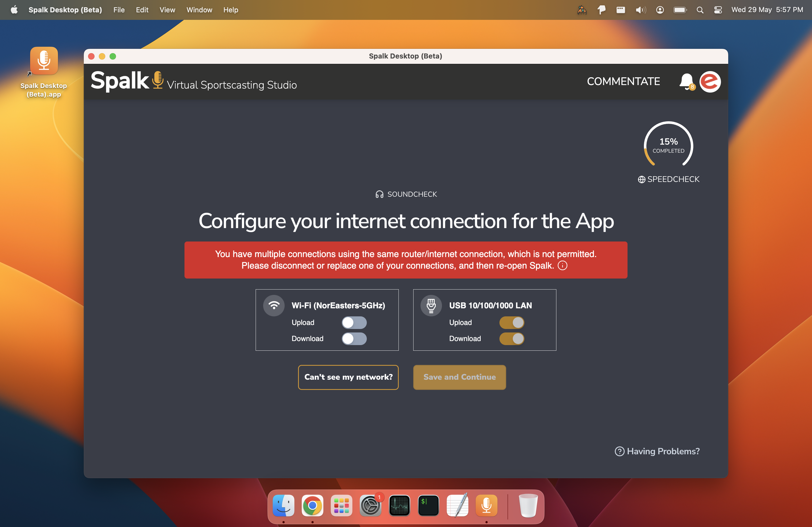
Task: Close the Spalk Desktop window
Action: tap(91, 56)
